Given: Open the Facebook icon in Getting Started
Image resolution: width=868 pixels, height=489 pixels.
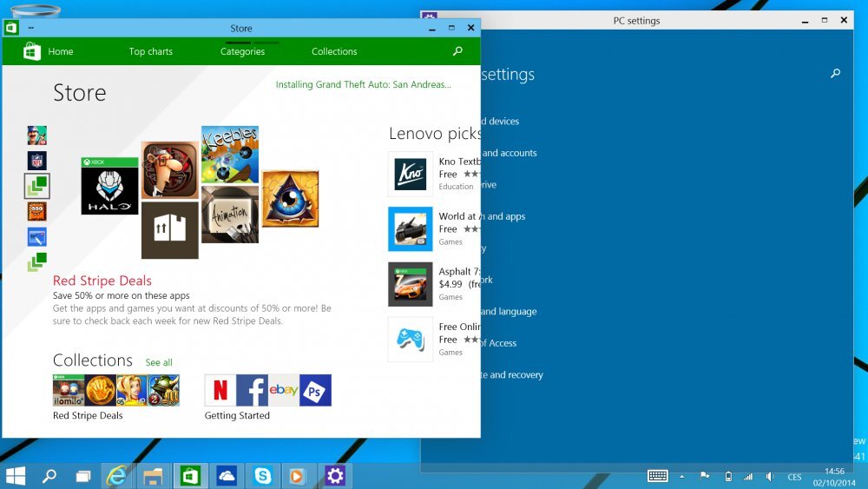Looking at the screenshot, I should (252, 391).
